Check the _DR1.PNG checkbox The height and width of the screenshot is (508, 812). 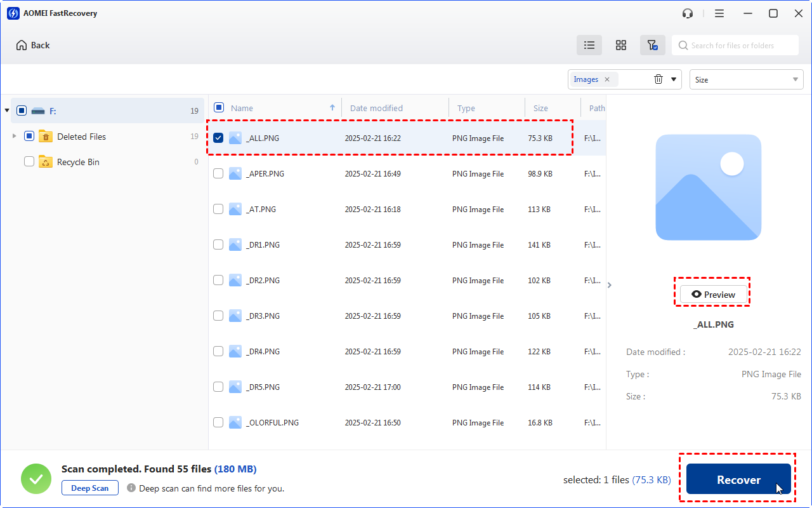coord(218,244)
